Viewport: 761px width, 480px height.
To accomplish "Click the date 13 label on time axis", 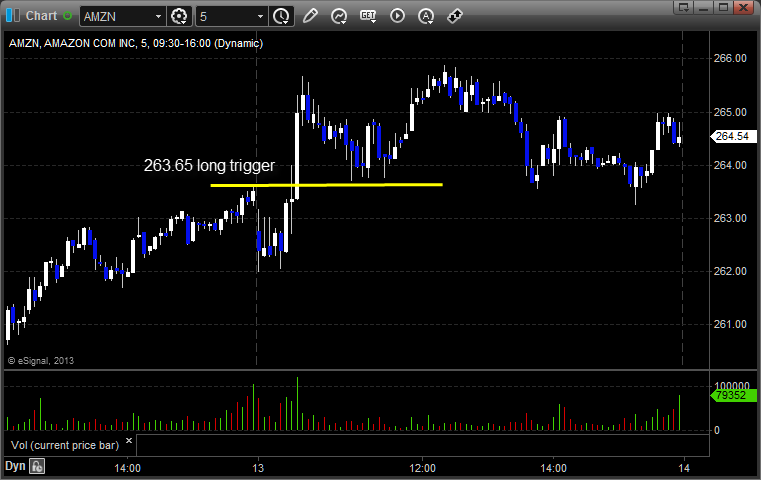I will [x=258, y=468].
